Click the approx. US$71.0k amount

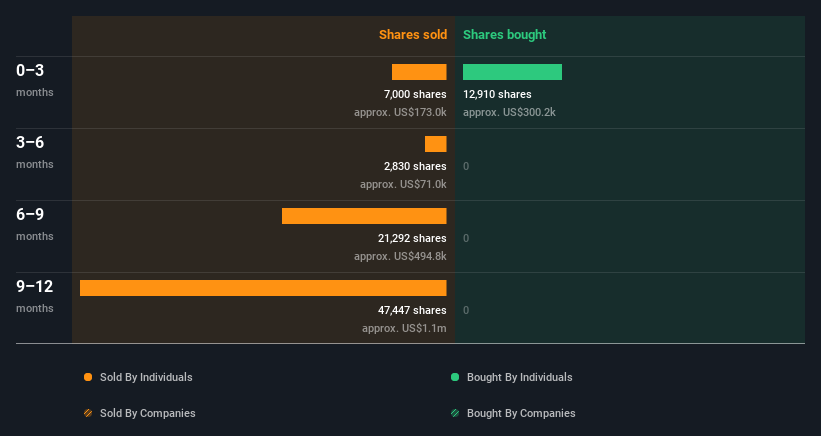pos(403,184)
